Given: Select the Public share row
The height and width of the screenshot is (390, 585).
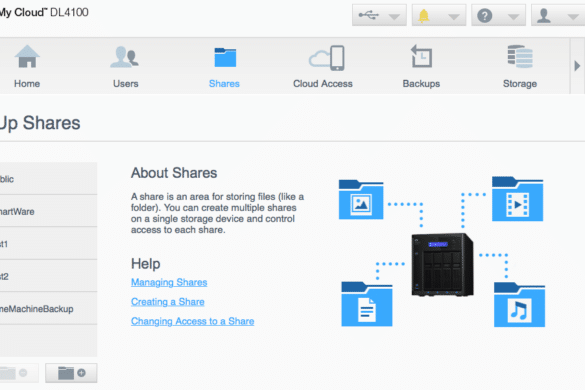Looking at the screenshot, I should (x=49, y=178).
